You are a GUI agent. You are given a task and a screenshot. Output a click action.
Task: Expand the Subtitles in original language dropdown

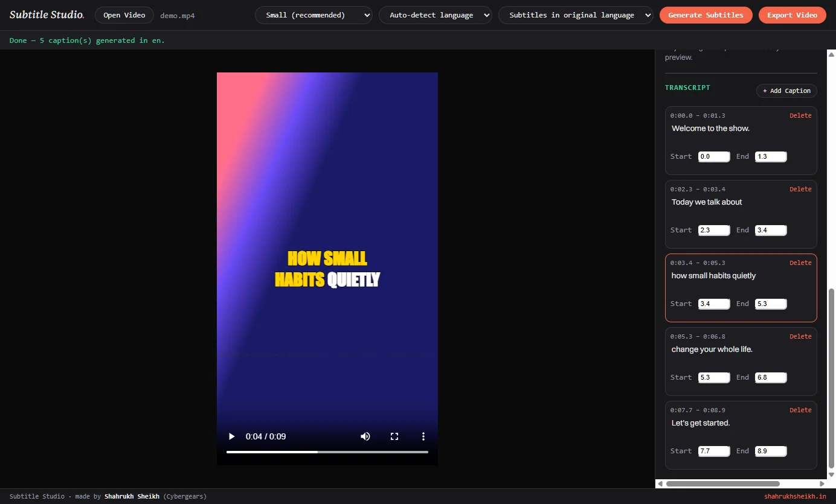pyautogui.click(x=576, y=15)
